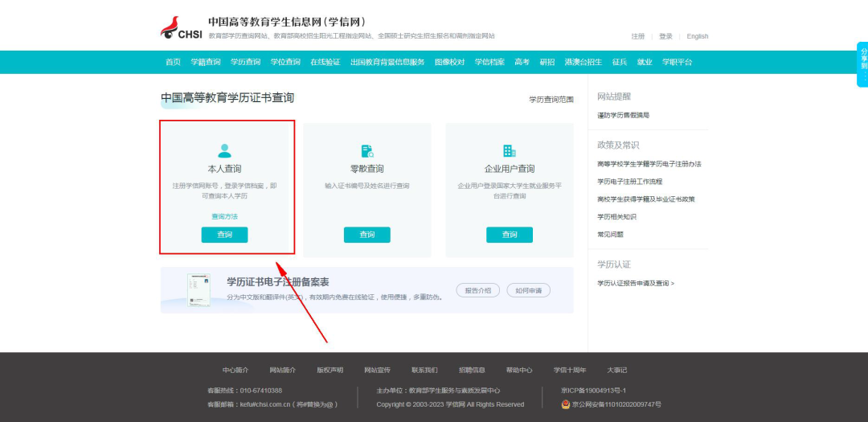Click the 零散查询 card title
This screenshot has height=422, width=868.
pyautogui.click(x=367, y=169)
